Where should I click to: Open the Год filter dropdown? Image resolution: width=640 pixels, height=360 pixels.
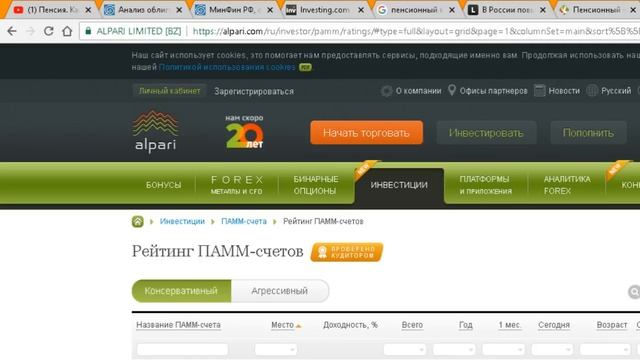click(454, 349)
